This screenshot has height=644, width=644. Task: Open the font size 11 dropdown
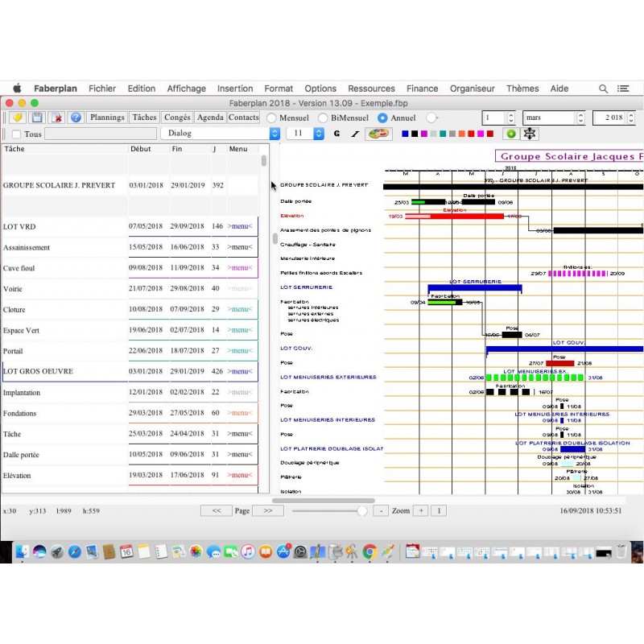[x=305, y=133]
